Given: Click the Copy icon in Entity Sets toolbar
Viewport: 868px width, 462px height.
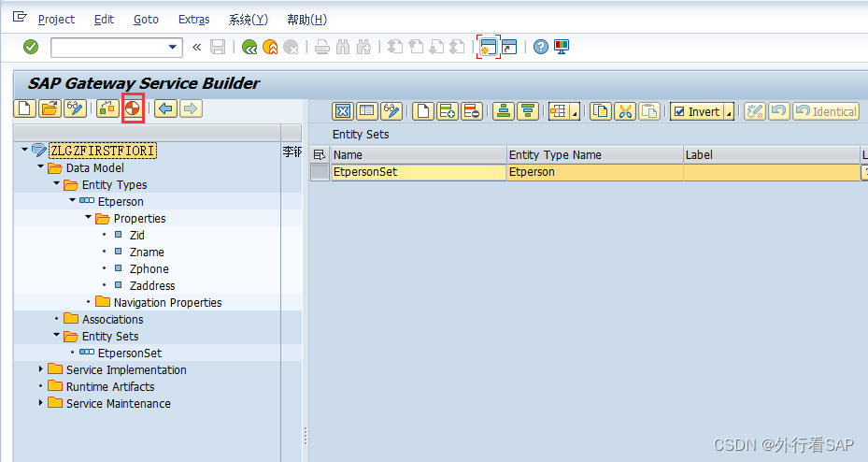Looking at the screenshot, I should pos(601,111).
